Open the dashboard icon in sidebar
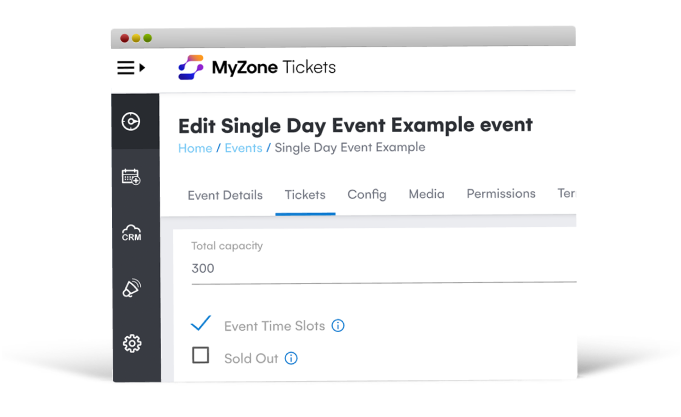 [x=131, y=121]
